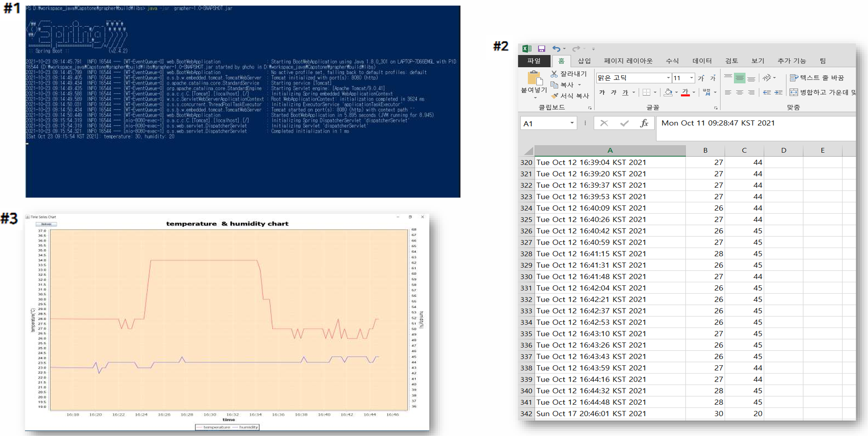The width and height of the screenshot is (868, 436).
Task: Open the font size 11 dropdown
Action: [x=692, y=78]
